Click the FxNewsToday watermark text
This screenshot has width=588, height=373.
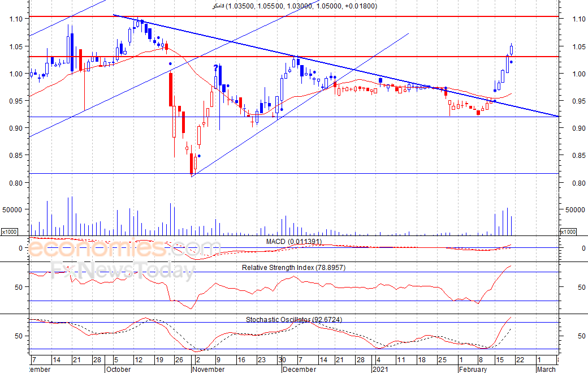click(x=123, y=271)
